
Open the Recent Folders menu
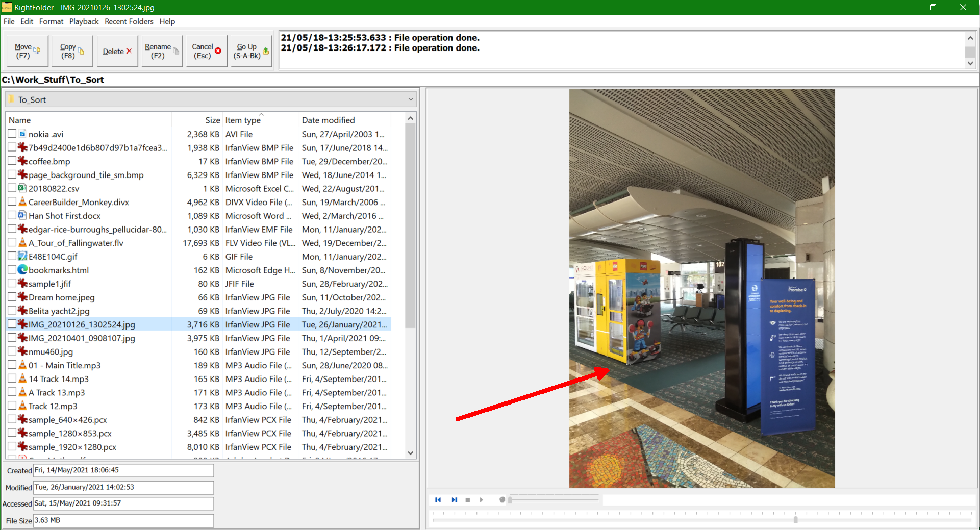click(x=129, y=21)
